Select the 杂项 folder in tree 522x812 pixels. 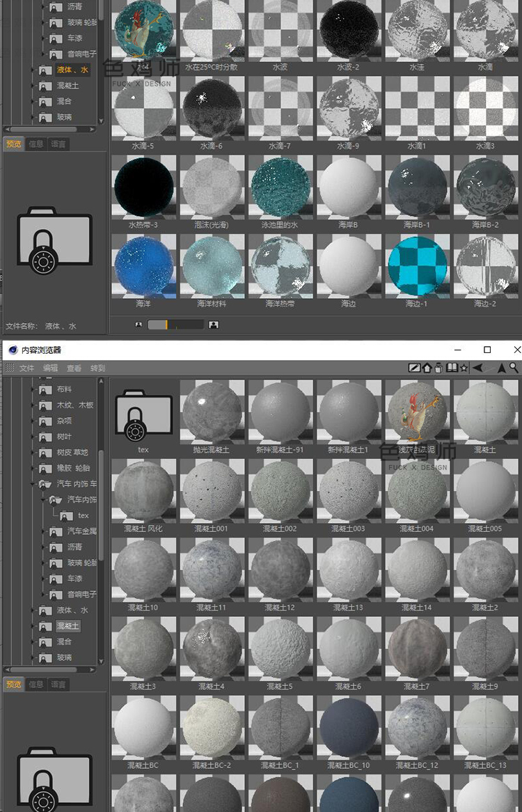pyautogui.click(x=64, y=421)
